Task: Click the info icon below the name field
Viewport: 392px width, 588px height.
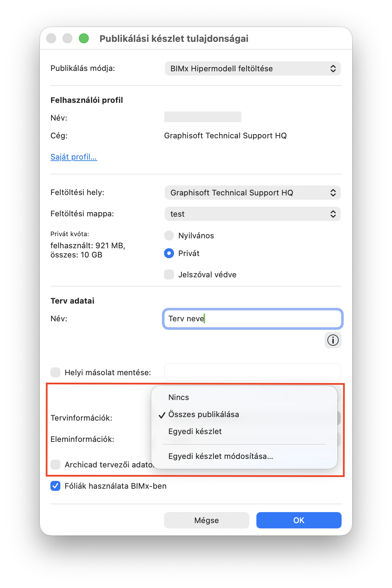Action: coord(333,340)
